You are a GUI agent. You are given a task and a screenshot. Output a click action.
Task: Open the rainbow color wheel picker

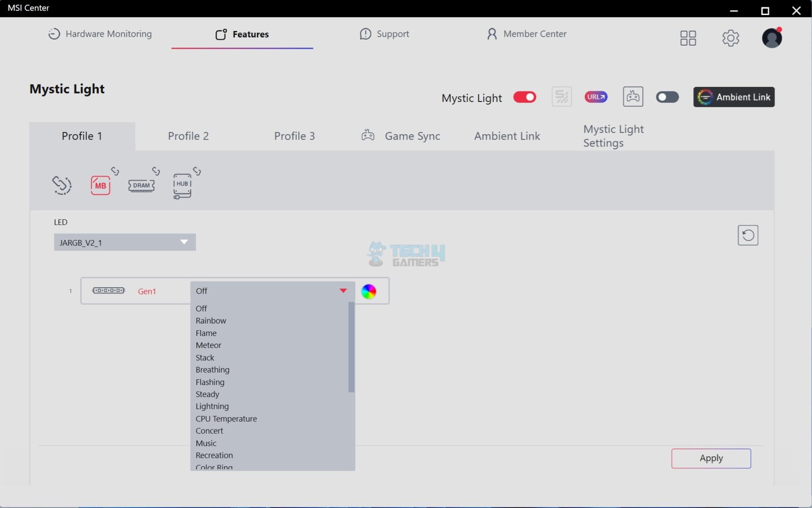point(368,291)
